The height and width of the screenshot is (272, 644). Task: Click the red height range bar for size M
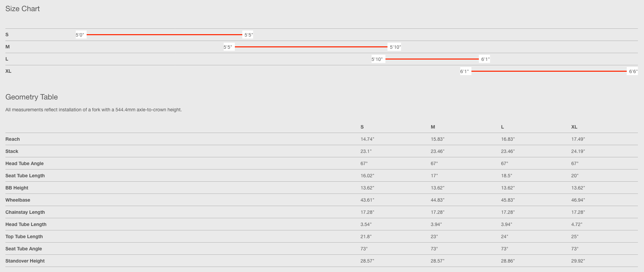click(311, 47)
